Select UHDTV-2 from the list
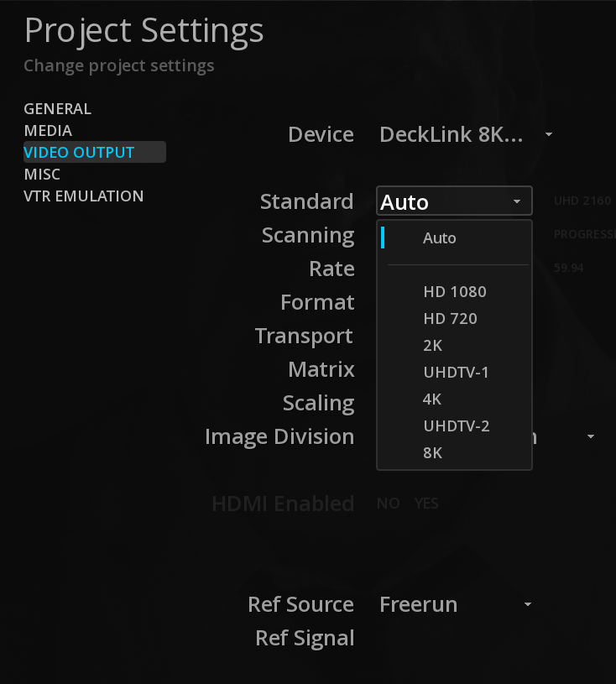 (x=456, y=426)
